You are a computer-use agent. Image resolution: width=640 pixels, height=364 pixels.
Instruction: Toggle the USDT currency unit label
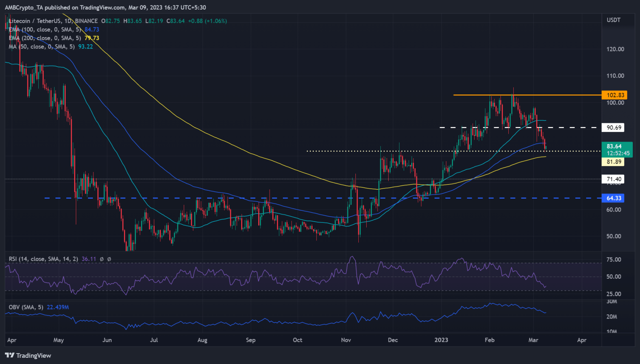point(613,20)
